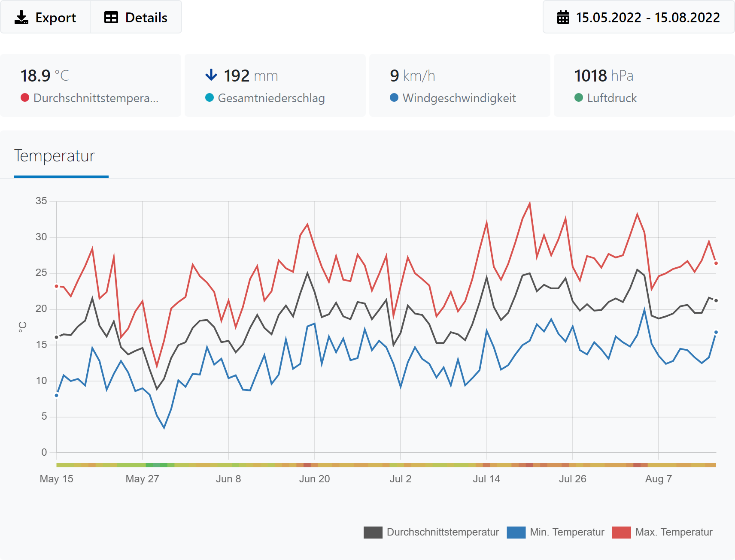Viewport: 735px width, 560px height.
Task: Click the first red data point on May 15
Action: (x=56, y=286)
